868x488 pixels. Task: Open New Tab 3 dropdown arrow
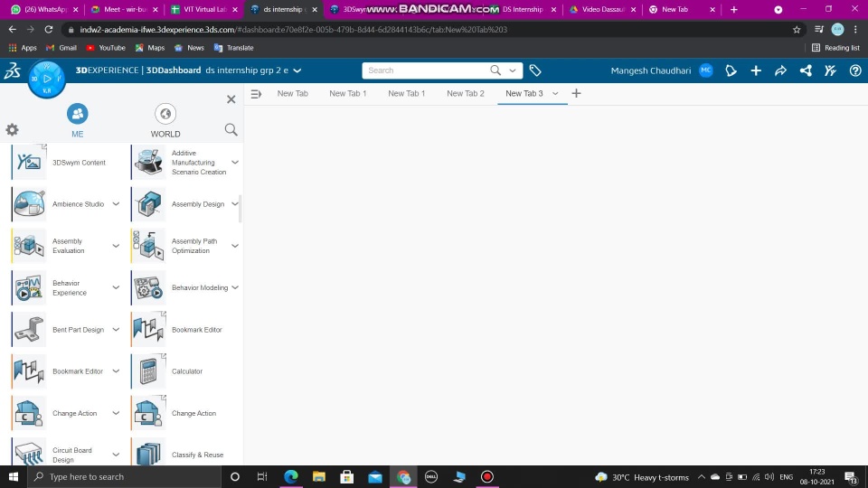(555, 93)
